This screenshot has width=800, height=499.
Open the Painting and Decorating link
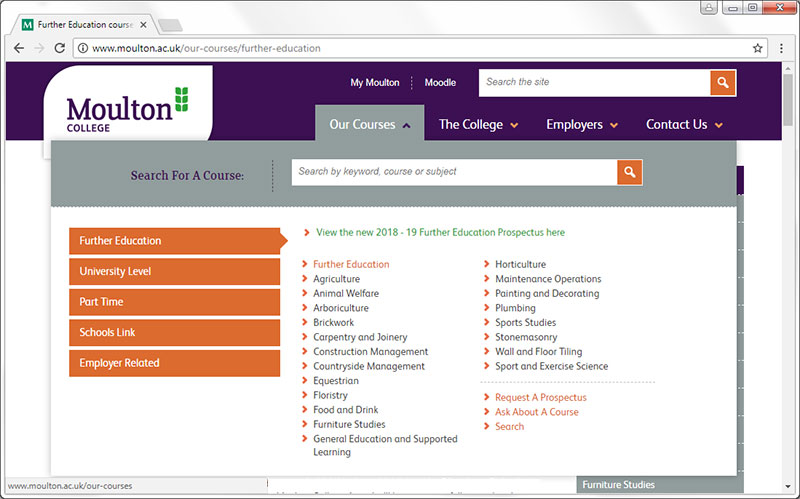click(x=547, y=293)
